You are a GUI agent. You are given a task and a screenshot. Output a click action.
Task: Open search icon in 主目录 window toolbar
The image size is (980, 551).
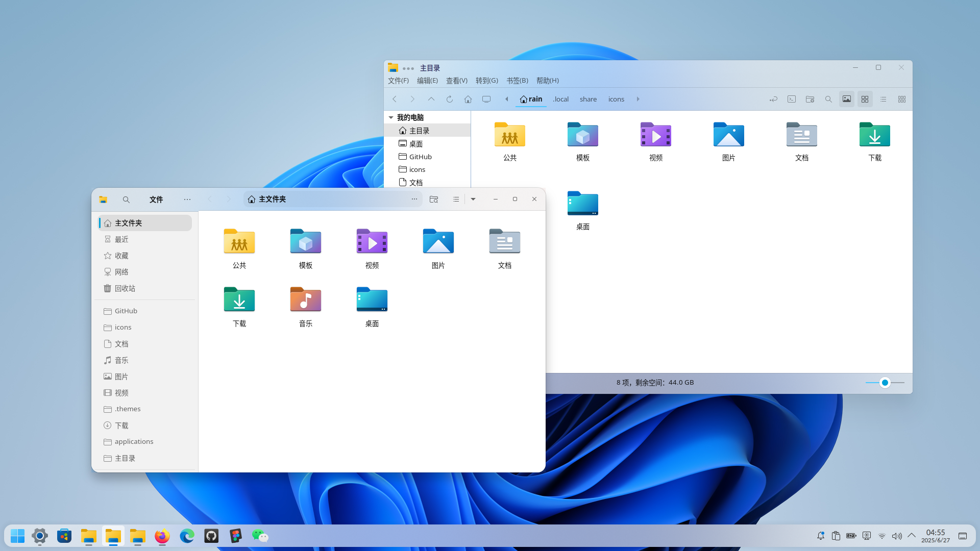click(x=828, y=99)
